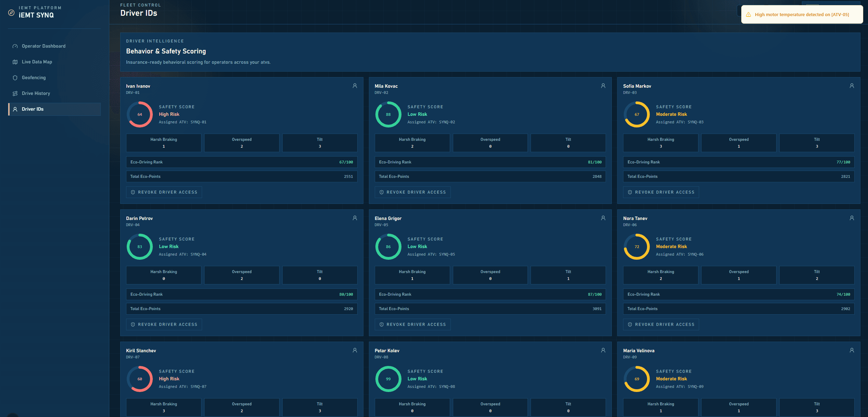
Task: Click Kiril Stanchev's safety score ring 60
Action: [x=140, y=379]
